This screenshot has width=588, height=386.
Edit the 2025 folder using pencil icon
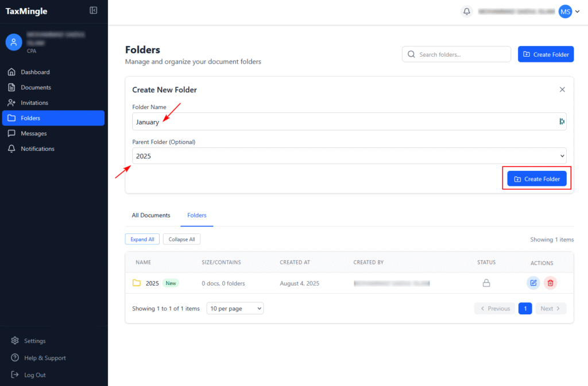click(x=533, y=283)
